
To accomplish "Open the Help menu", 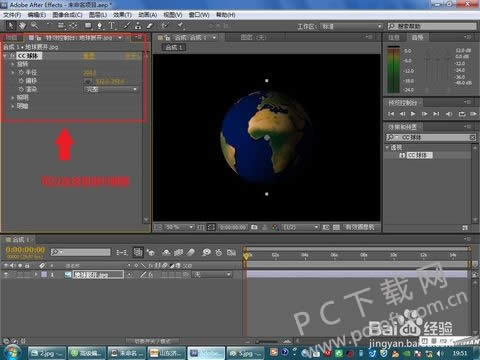I will coord(226,15).
